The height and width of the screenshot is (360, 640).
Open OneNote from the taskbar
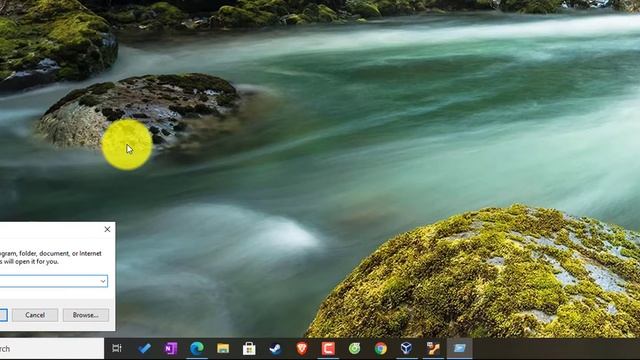(171, 348)
